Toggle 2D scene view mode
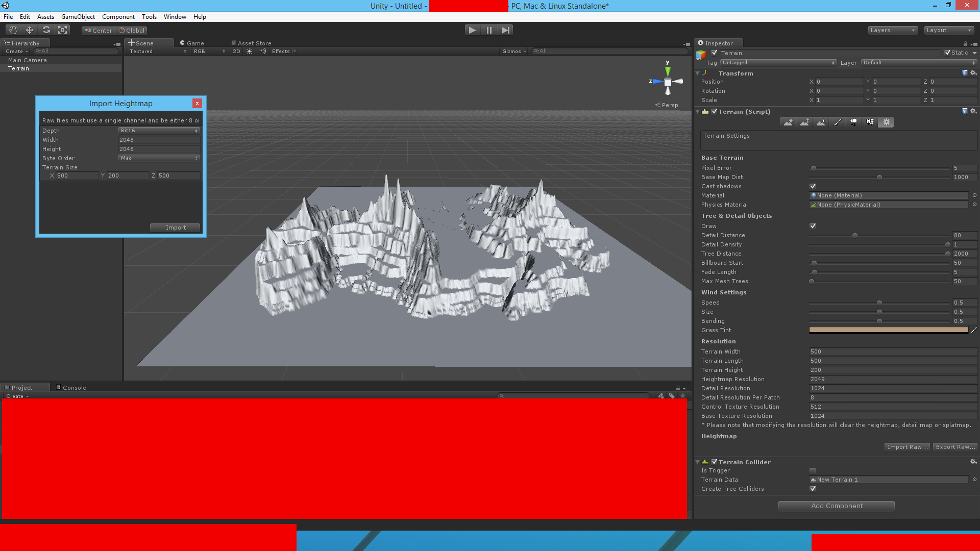The height and width of the screenshot is (551, 980). click(x=236, y=52)
